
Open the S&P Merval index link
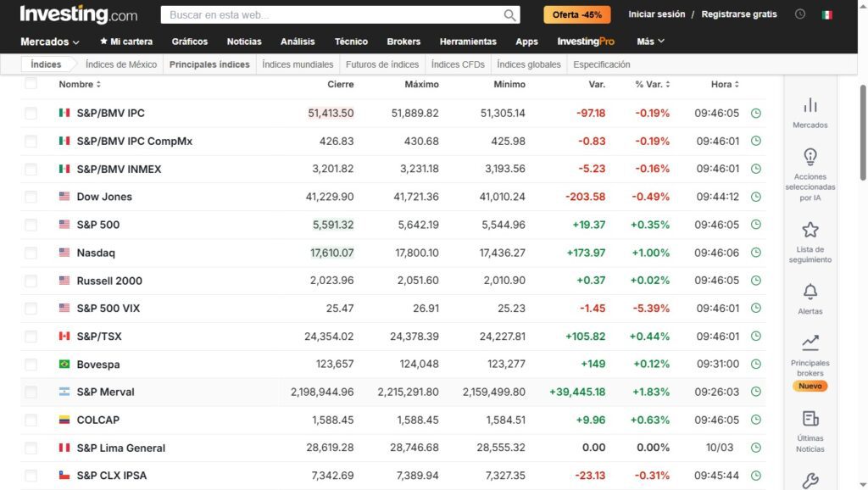pyautogui.click(x=105, y=392)
